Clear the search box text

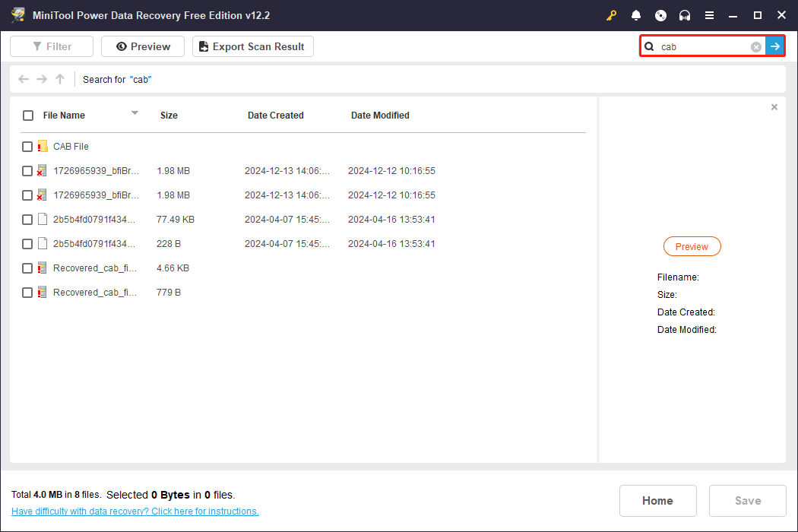click(x=756, y=47)
